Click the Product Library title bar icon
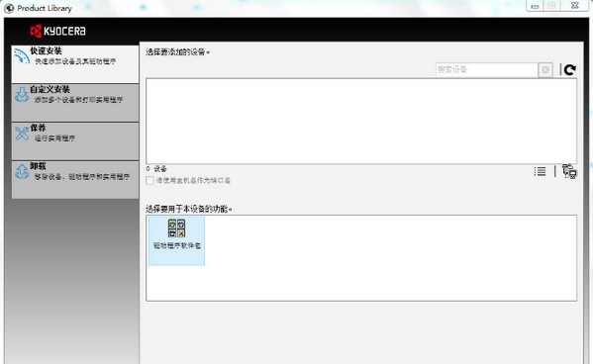The width and height of the screenshot is (593, 364). click(9, 8)
